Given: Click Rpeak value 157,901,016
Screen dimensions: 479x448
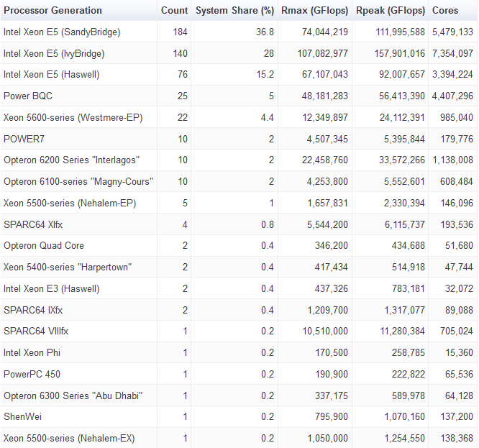Looking at the screenshot, I should pyautogui.click(x=400, y=54).
